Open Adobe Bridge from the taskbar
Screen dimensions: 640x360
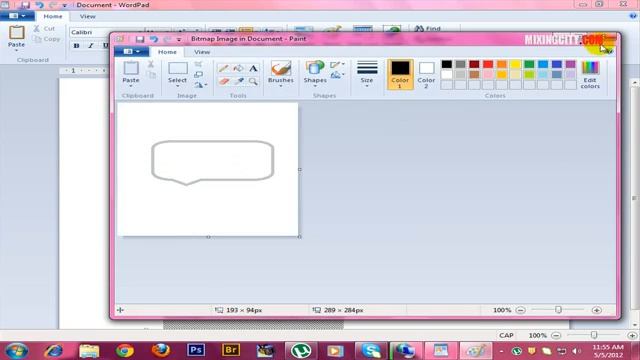click(x=231, y=350)
